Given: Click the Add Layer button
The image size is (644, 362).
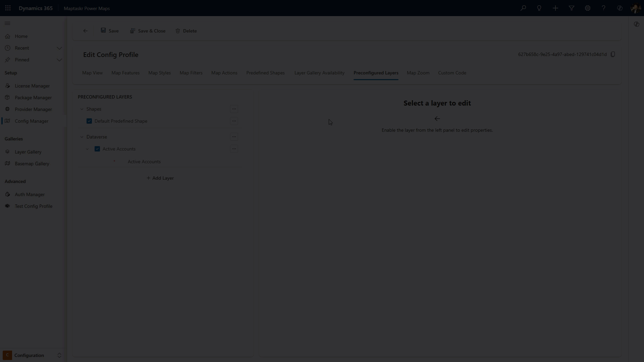Looking at the screenshot, I should pyautogui.click(x=160, y=178).
